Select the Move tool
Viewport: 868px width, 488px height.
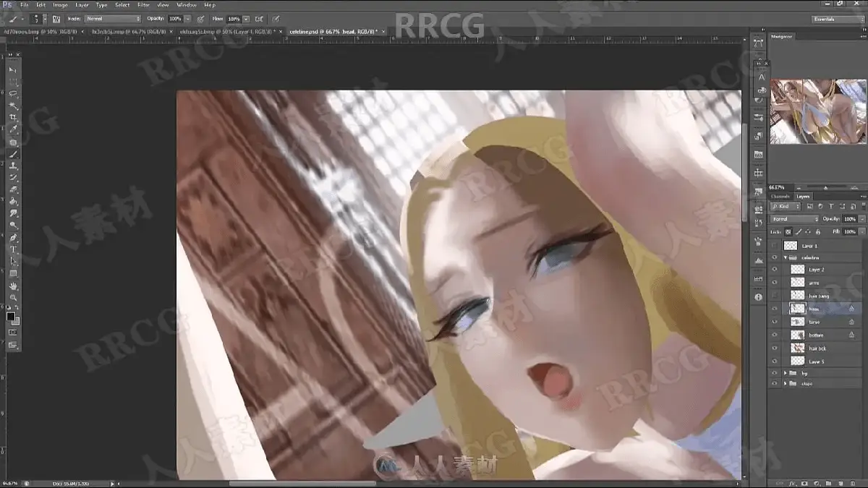pos(13,69)
